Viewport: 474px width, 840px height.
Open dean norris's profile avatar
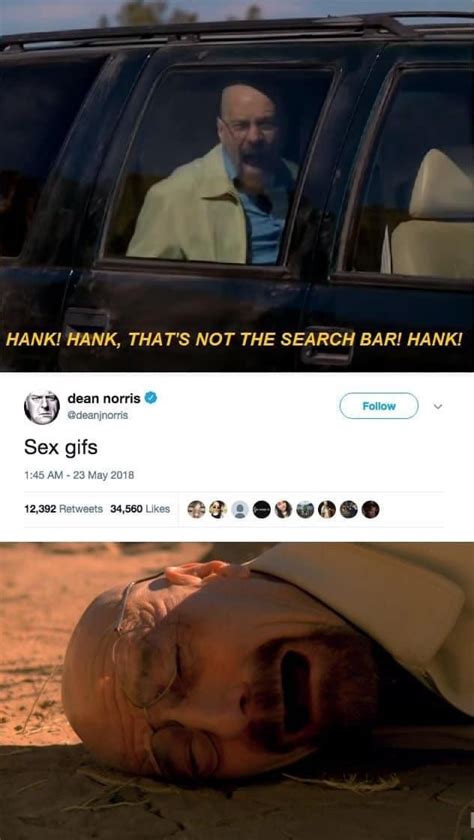(x=41, y=407)
